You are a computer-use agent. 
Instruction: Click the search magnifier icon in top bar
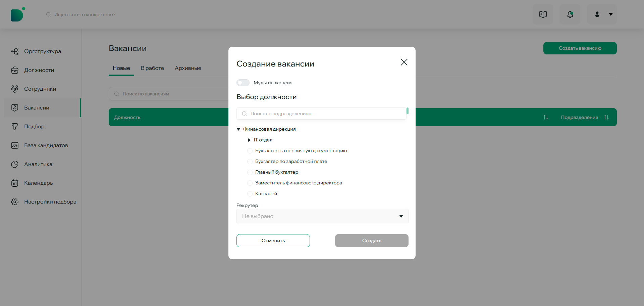(49, 14)
